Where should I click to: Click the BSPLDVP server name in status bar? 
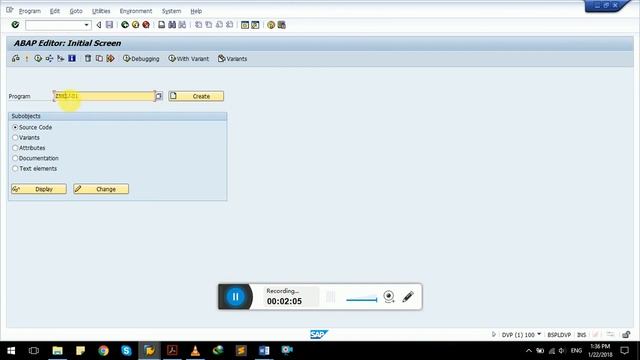point(559,335)
